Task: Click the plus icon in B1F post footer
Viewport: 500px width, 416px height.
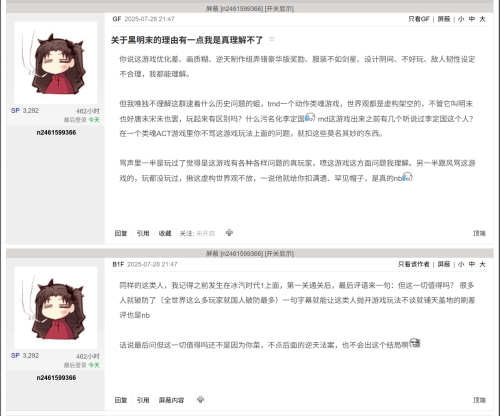Action: 200,399
